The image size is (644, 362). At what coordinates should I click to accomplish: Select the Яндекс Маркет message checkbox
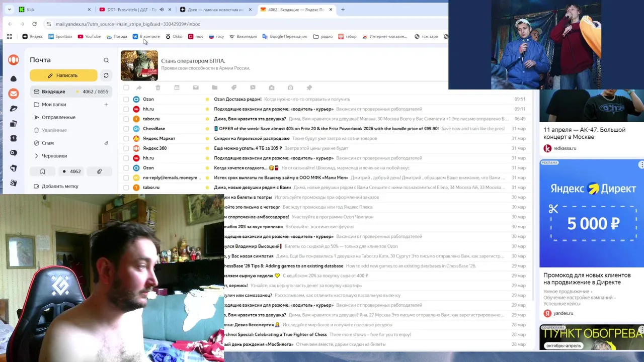pyautogui.click(x=126, y=138)
